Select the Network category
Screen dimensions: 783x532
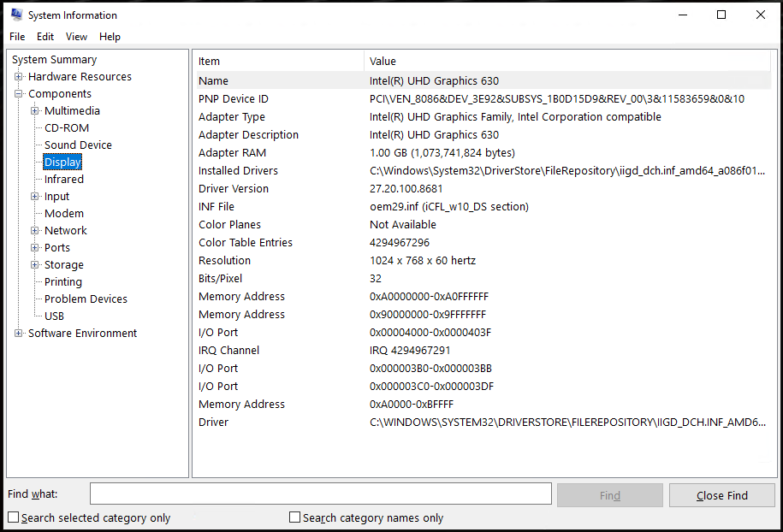coord(65,231)
